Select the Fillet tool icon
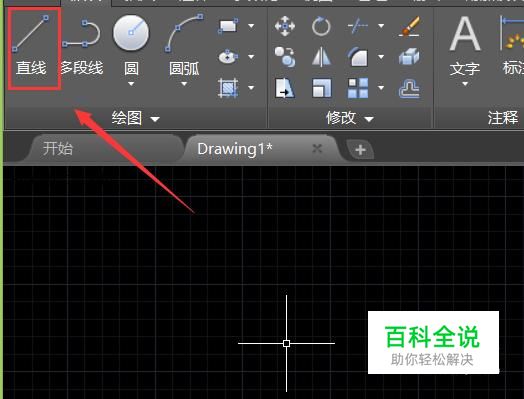This screenshot has height=399, width=524. [x=358, y=57]
